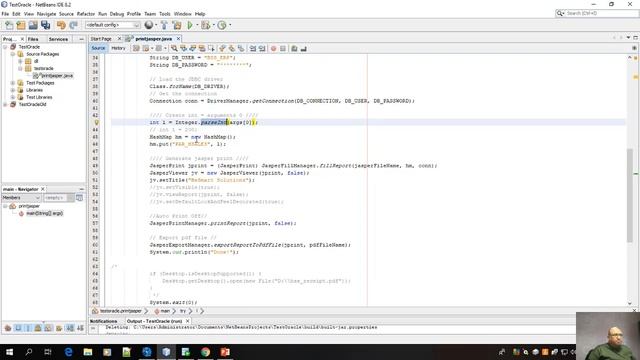Toggle Show Non-Public Members filter in Navigator

(x=38, y=328)
